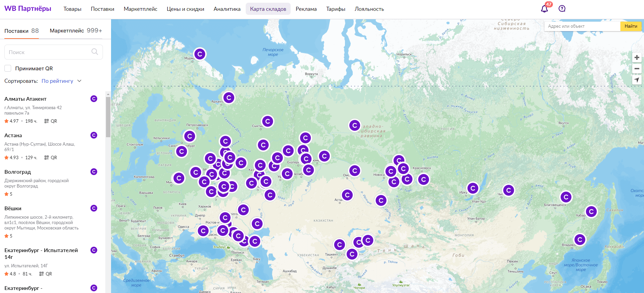This screenshot has width=644, height=293.
Task: Click rating 4.97 of Алматы Атакент
Action: point(11,121)
